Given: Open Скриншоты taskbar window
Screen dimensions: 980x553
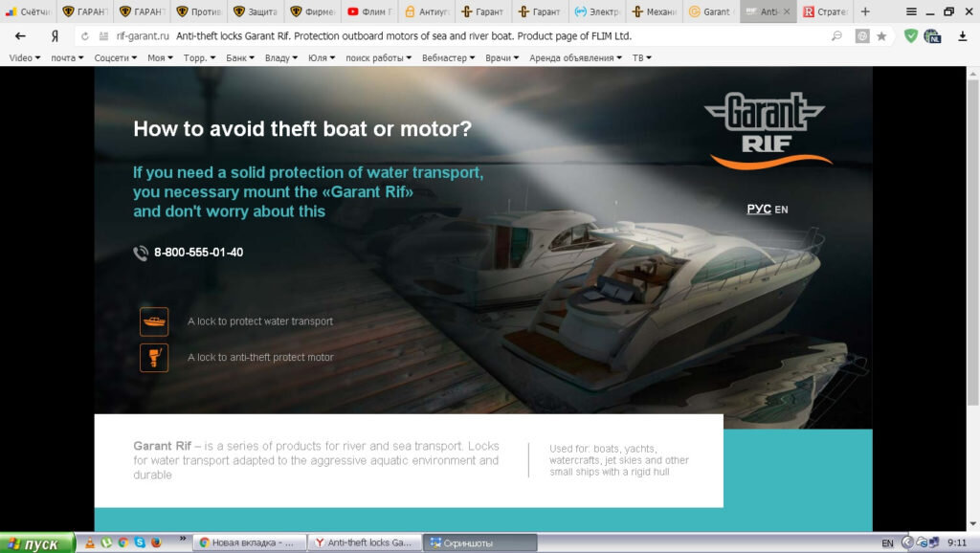Looking at the screenshot, I should [x=480, y=542].
